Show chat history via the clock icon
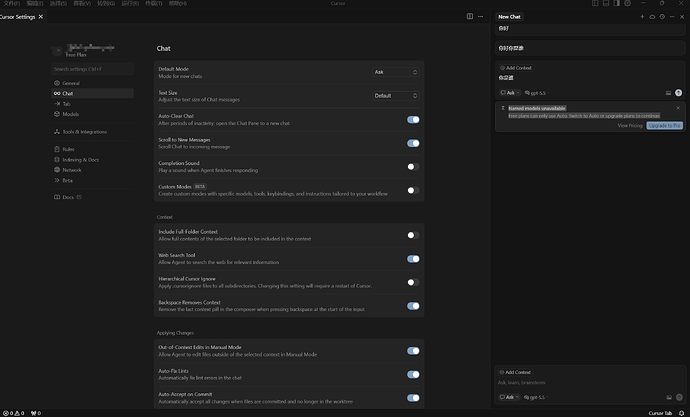This screenshot has width=690, height=417. pyautogui.click(x=662, y=17)
